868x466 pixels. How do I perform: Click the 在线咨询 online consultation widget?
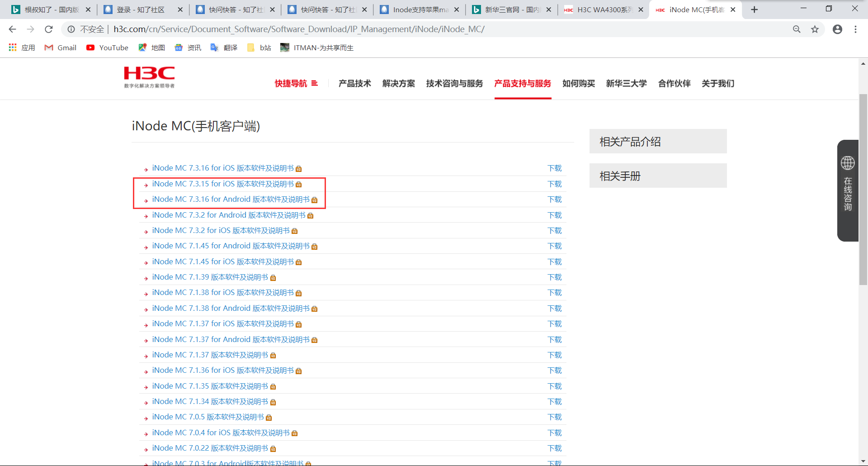click(848, 190)
